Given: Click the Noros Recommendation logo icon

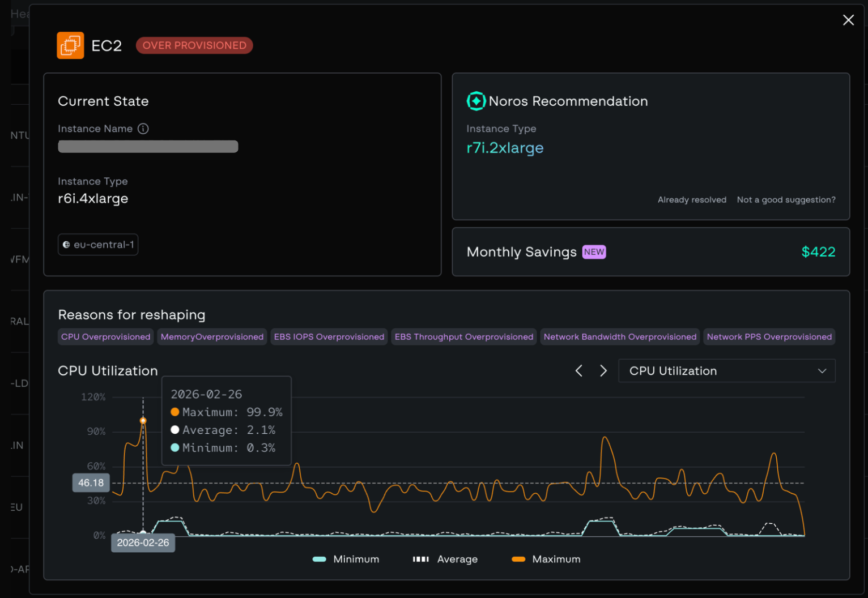Looking at the screenshot, I should point(476,101).
